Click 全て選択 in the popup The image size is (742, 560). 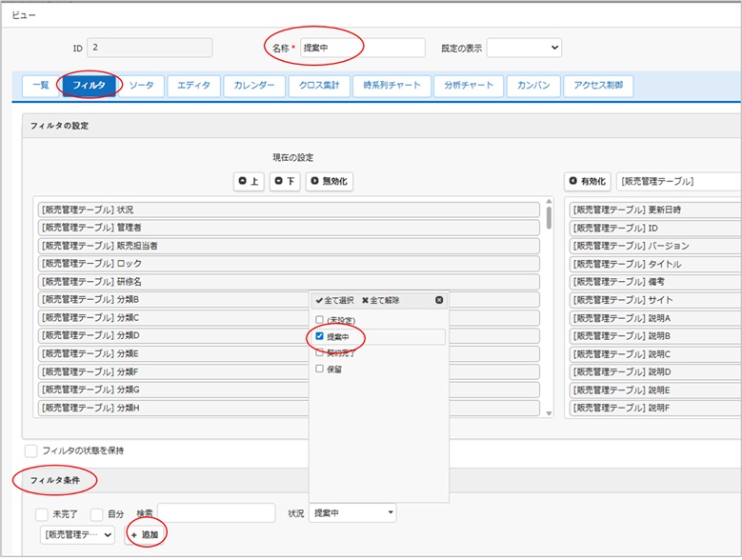[334, 300]
